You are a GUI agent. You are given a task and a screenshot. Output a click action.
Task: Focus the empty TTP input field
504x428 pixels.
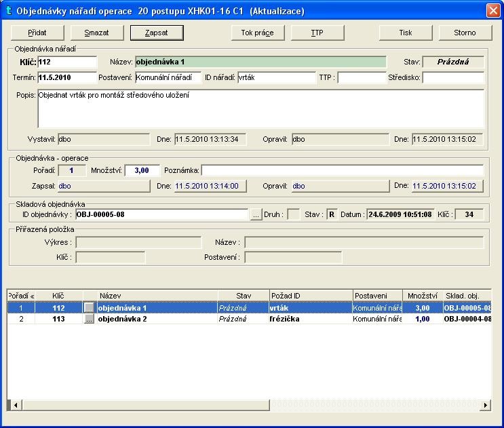(362, 77)
